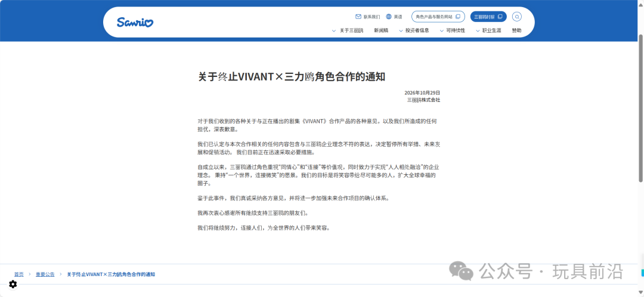The height and width of the screenshot is (297, 644).
Task: Click paragraph starting 鉴于此事件
Action: (293, 199)
